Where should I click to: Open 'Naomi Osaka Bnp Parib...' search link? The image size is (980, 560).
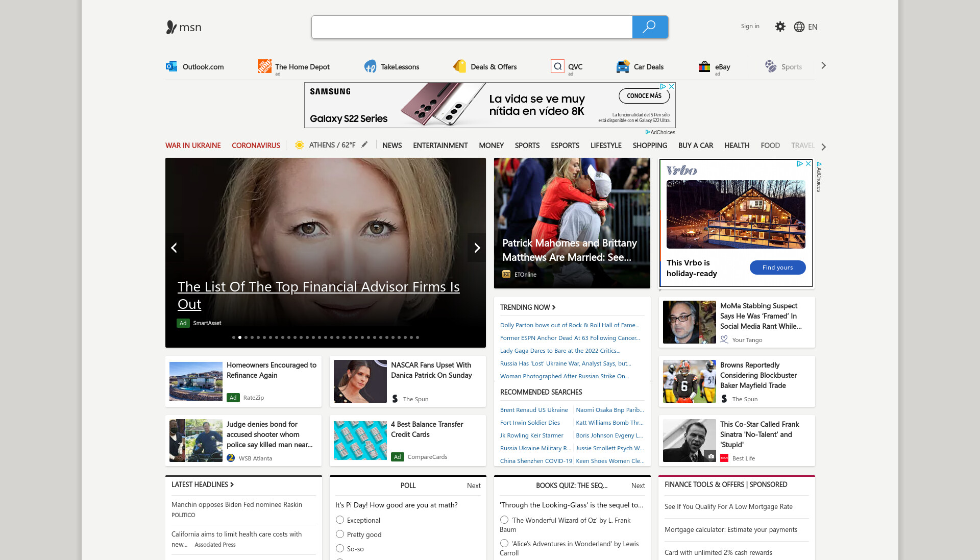point(609,410)
